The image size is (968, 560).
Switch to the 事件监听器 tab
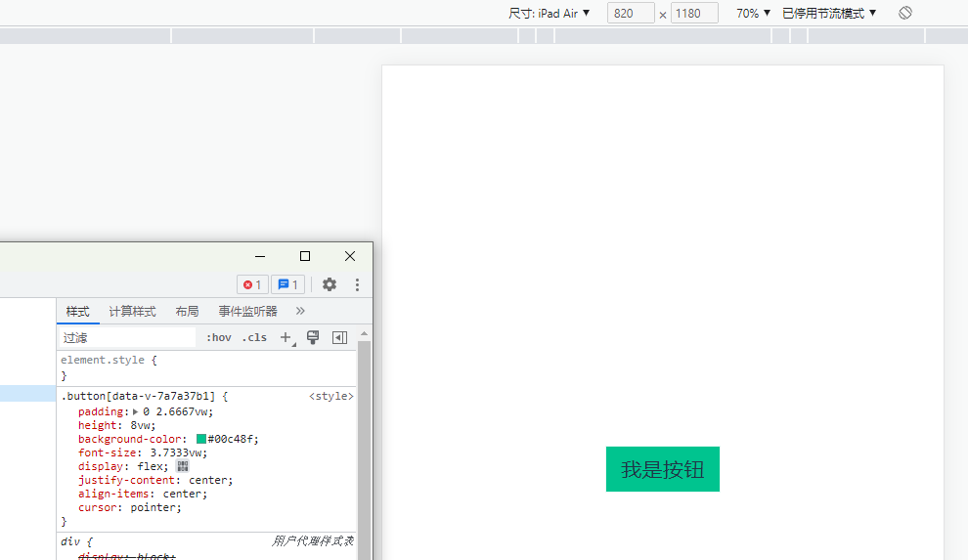coord(247,311)
